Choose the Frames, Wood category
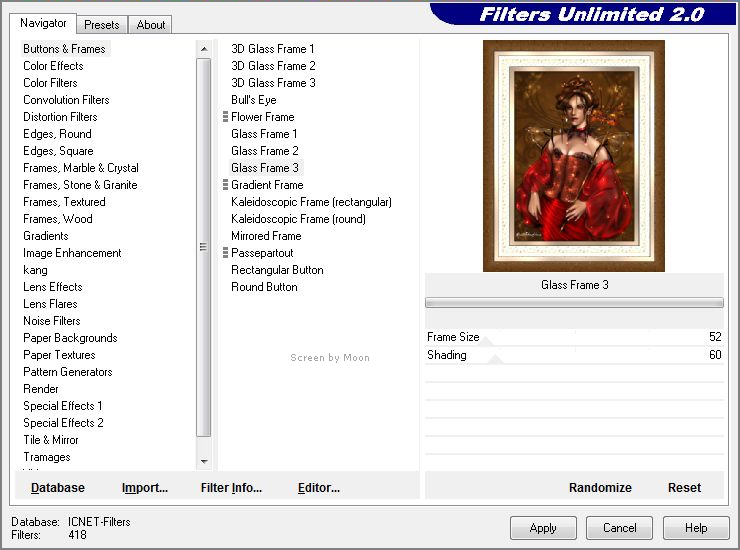This screenshot has height=550, width=740. coord(58,219)
